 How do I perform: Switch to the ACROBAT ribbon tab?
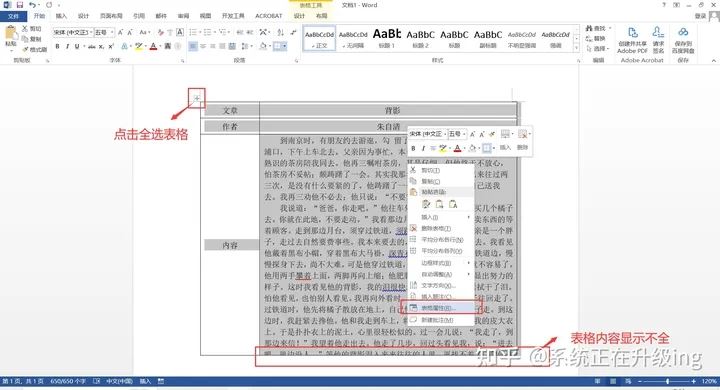click(269, 16)
